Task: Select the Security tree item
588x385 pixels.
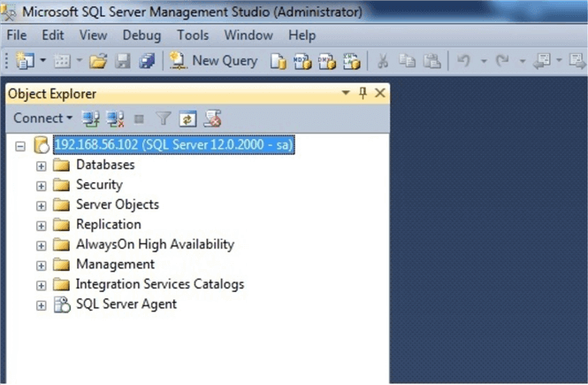Action: 99,185
